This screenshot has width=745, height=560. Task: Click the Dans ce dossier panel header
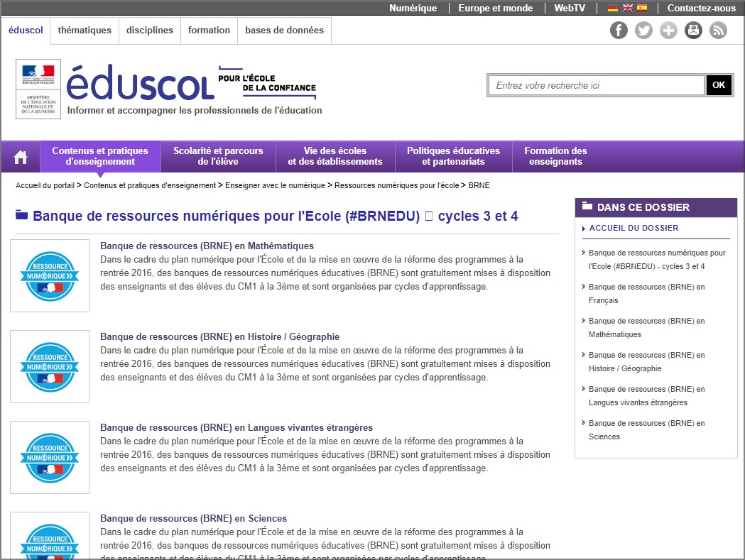tap(656, 207)
